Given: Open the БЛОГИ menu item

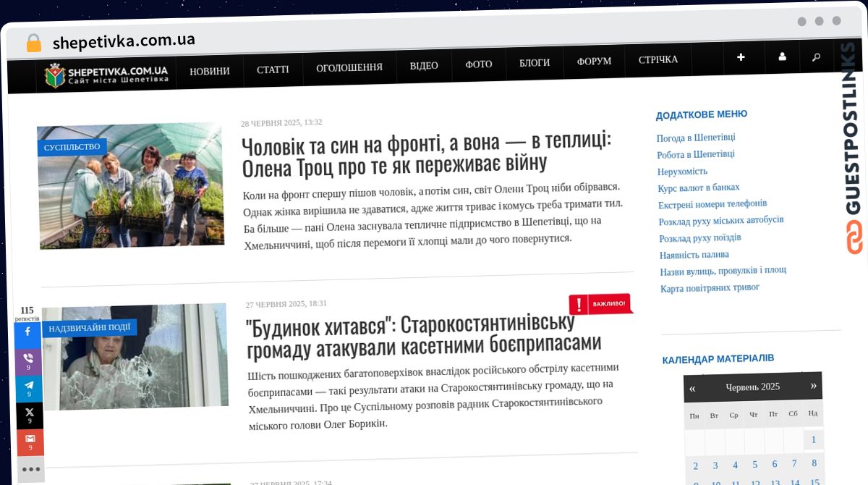Looking at the screenshot, I should point(535,63).
